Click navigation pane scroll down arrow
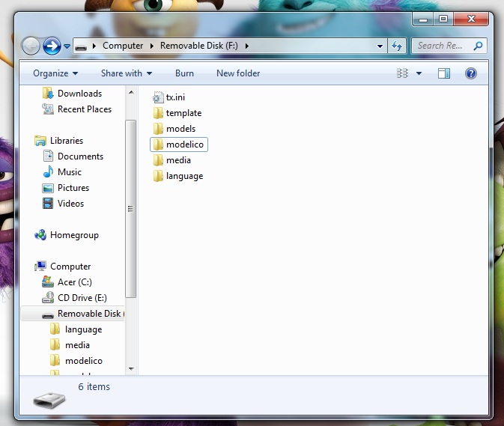Image resolution: width=504 pixels, height=426 pixels. (x=131, y=369)
